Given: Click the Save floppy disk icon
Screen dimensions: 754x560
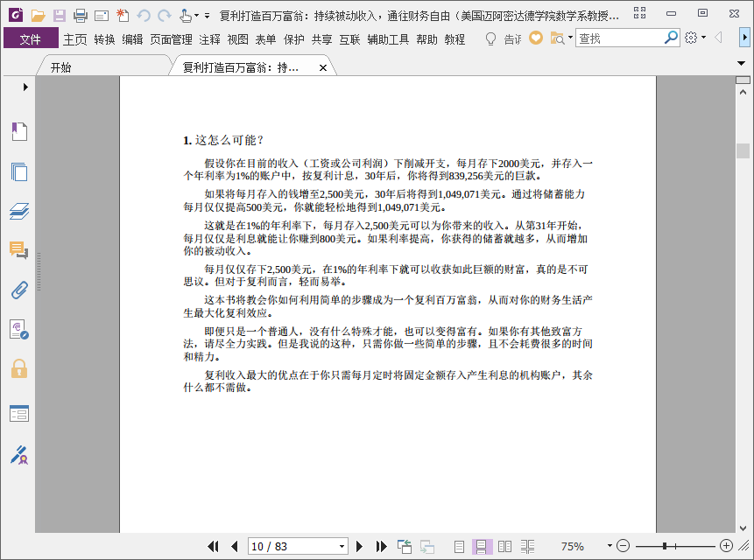Looking at the screenshot, I should [60, 16].
